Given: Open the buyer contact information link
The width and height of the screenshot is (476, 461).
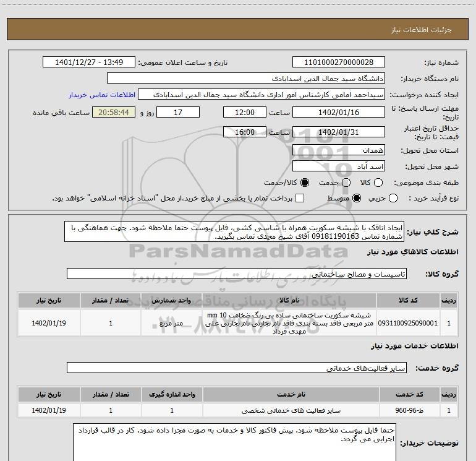Looking at the screenshot, I should [x=102, y=95].
